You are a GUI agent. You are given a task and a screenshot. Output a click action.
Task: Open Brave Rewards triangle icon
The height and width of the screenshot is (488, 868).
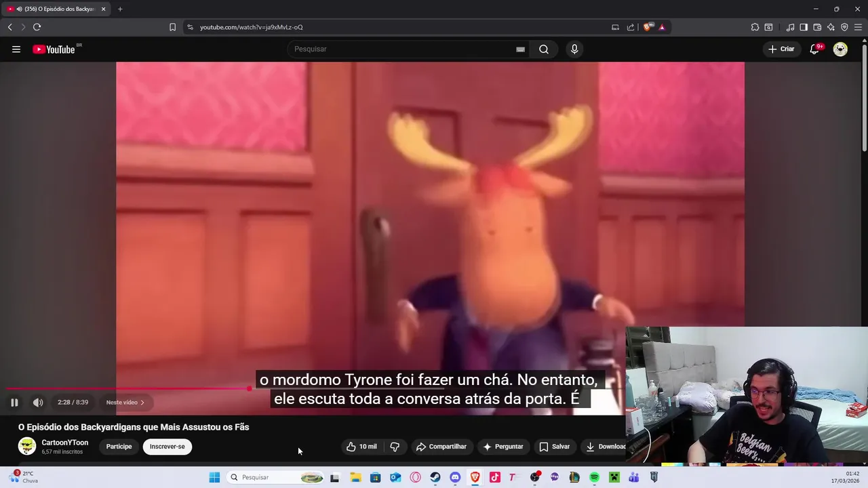tap(662, 27)
